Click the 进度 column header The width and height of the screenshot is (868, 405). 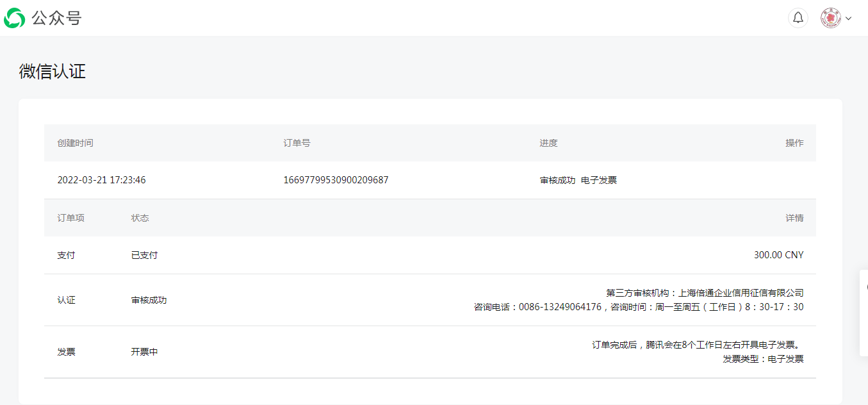point(548,143)
